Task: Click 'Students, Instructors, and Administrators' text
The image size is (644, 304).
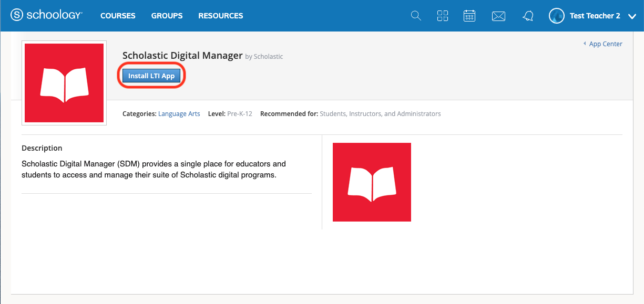Action: click(380, 113)
